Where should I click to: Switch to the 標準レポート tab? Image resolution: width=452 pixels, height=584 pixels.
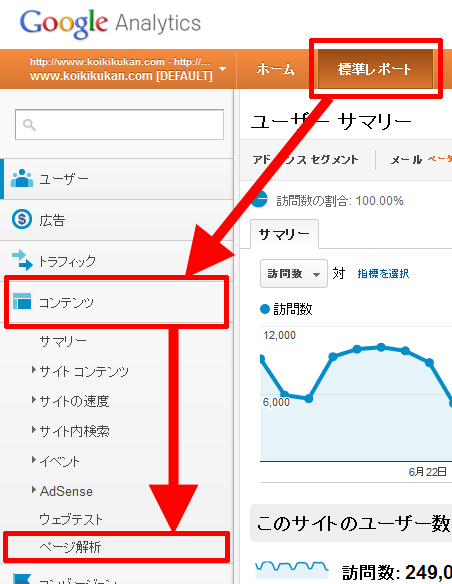click(x=375, y=69)
